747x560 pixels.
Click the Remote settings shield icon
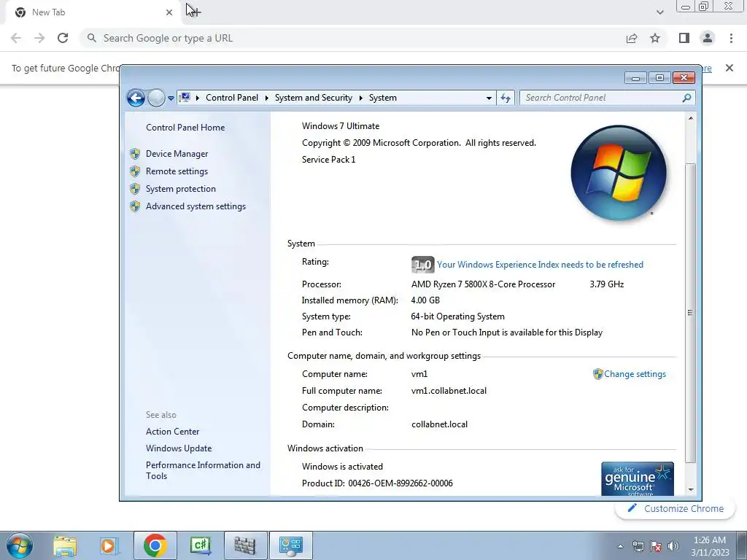(135, 171)
